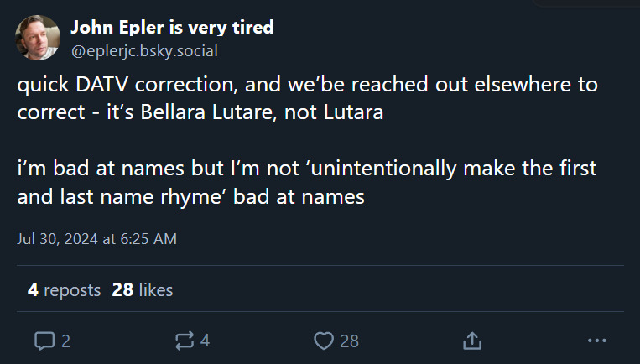The width and height of the screenshot is (640, 364).
Task: Click the Jul 30, 2024 timestamp
Action: click(x=97, y=238)
